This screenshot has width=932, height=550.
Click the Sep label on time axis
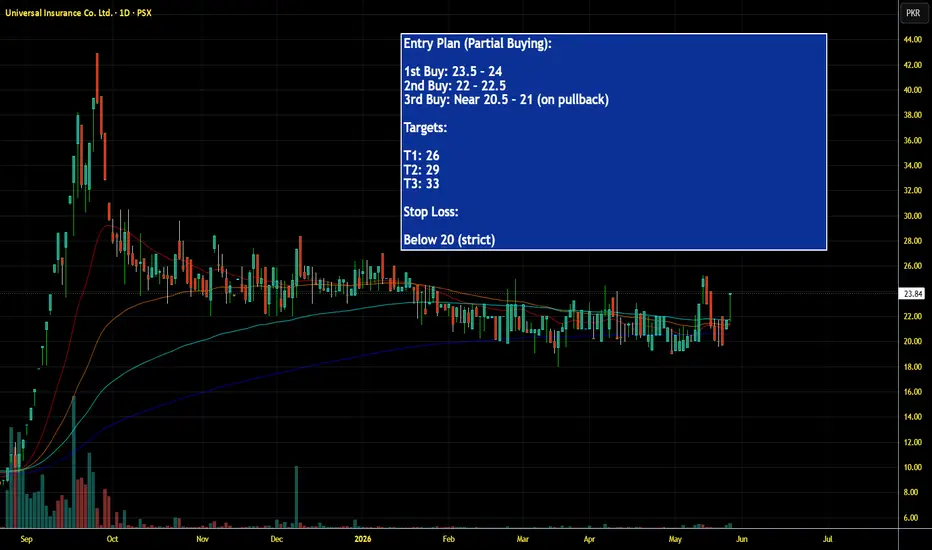[x=26, y=539]
